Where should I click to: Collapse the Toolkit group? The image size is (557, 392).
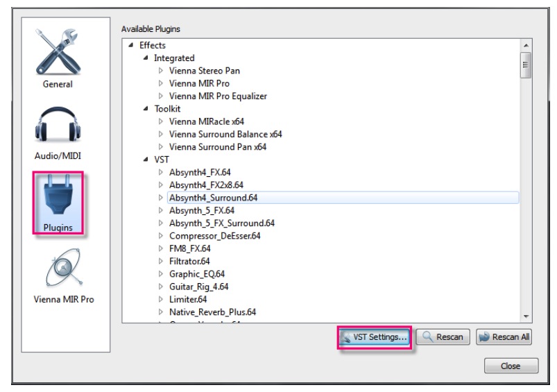coord(146,108)
